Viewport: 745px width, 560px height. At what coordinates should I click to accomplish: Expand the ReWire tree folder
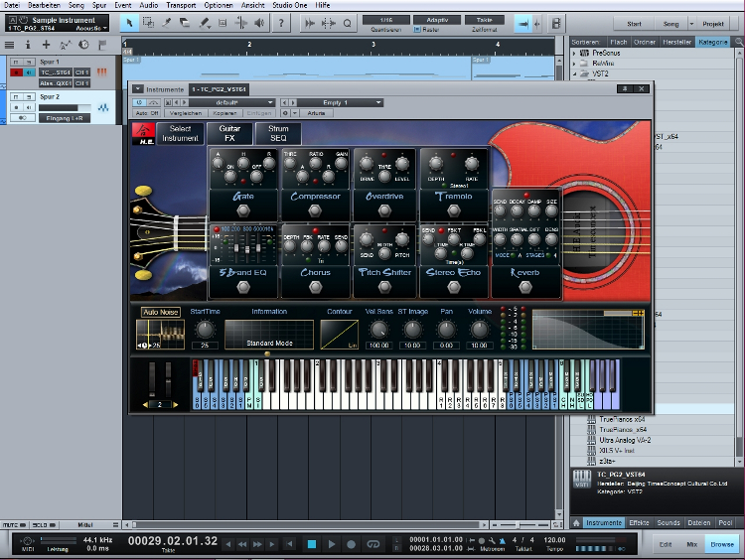[x=574, y=64]
